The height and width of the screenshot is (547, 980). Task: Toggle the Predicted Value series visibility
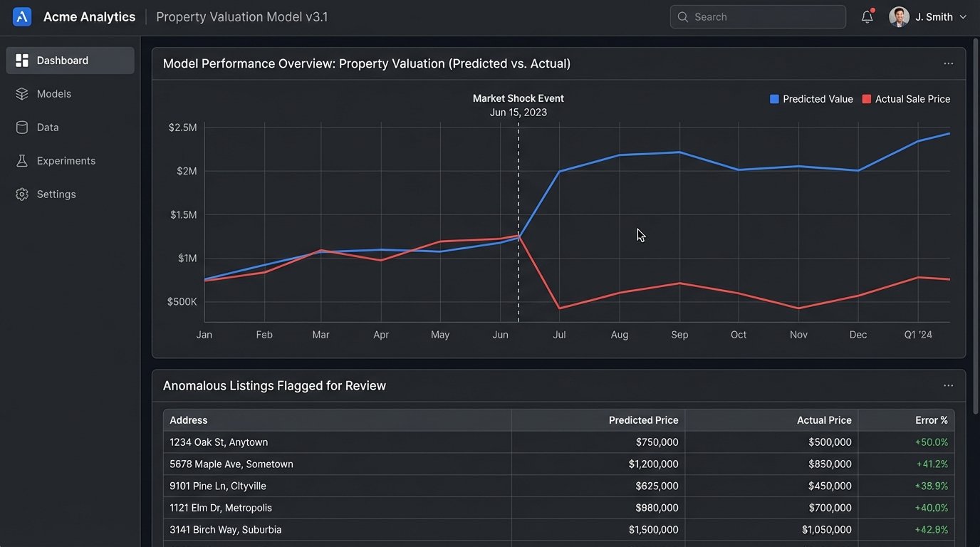coord(811,99)
